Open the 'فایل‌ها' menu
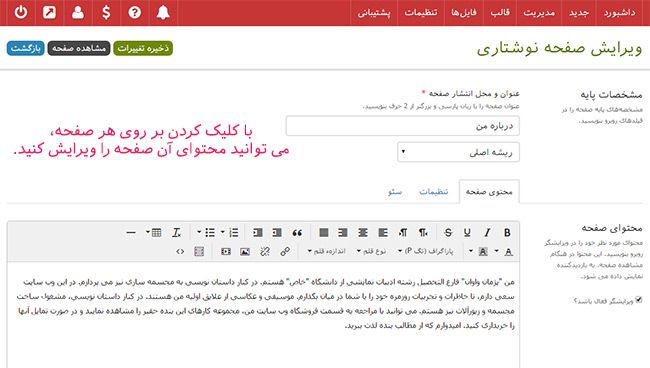650x368 pixels. pyautogui.click(x=464, y=13)
